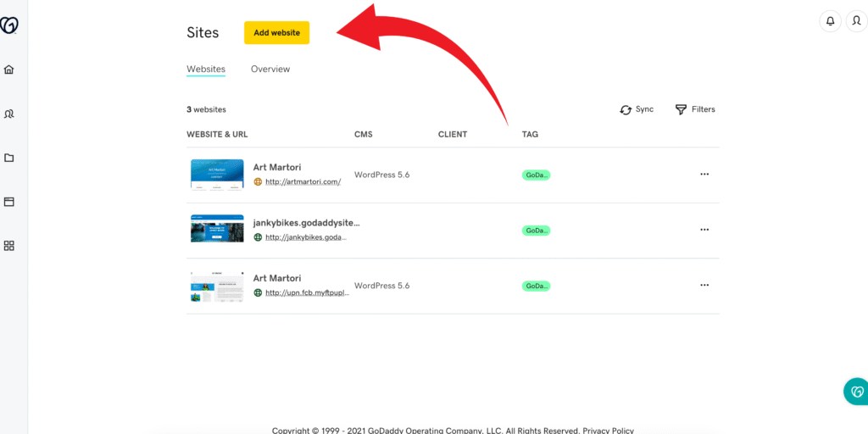The width and height of the screenshot is (868, 434).
Task: Open the http://artmartori.com/ link
Action: pos(303,181)
